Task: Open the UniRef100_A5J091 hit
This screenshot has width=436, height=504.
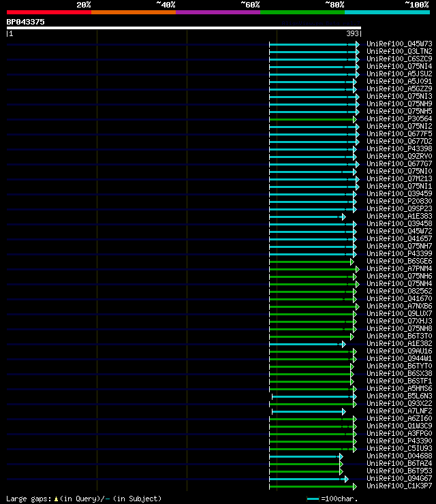Action: (399, 81)
